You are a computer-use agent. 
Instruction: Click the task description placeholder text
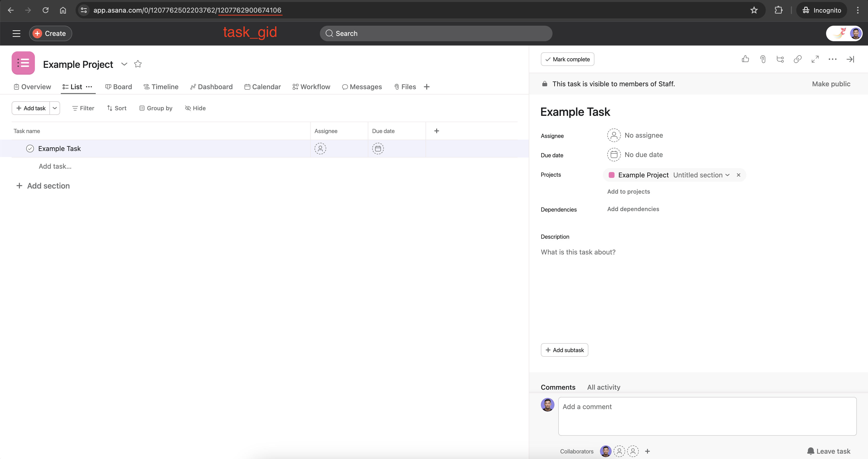[578, 252]
